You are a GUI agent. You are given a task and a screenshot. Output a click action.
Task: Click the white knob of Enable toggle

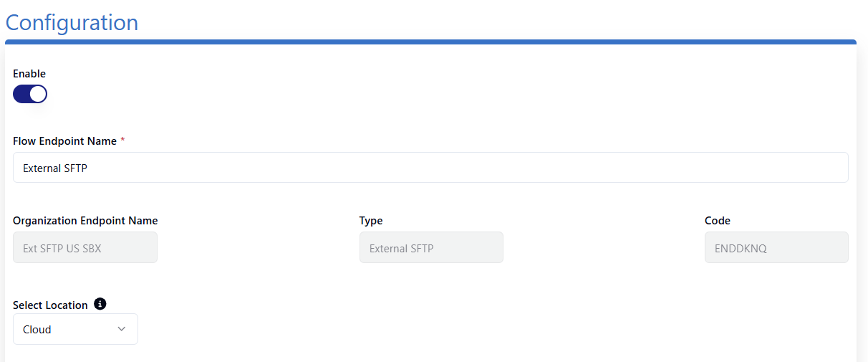(38, 94)
